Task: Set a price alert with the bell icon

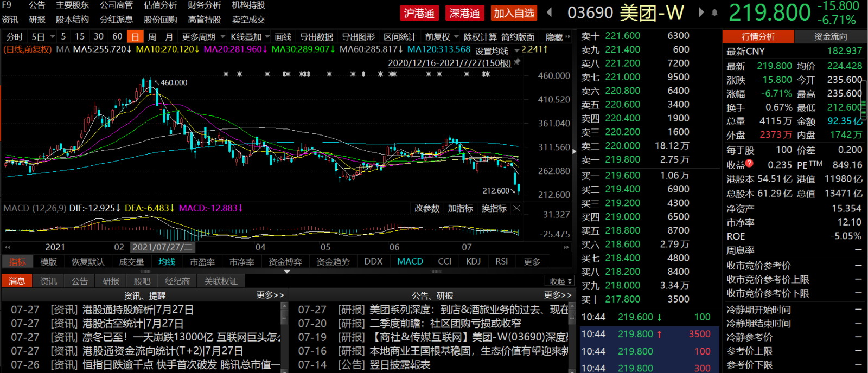Action: [714, 12]
